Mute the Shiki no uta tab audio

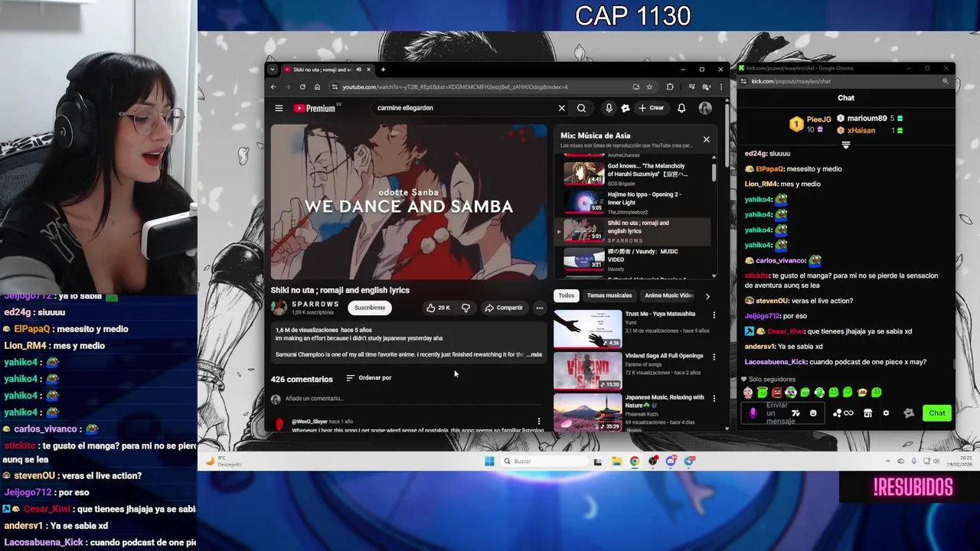[x=358, y=69]
